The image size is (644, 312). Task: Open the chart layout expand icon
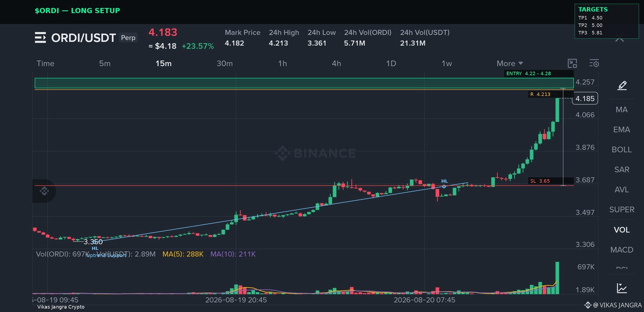pyautogui.click(x=572, y=63)
